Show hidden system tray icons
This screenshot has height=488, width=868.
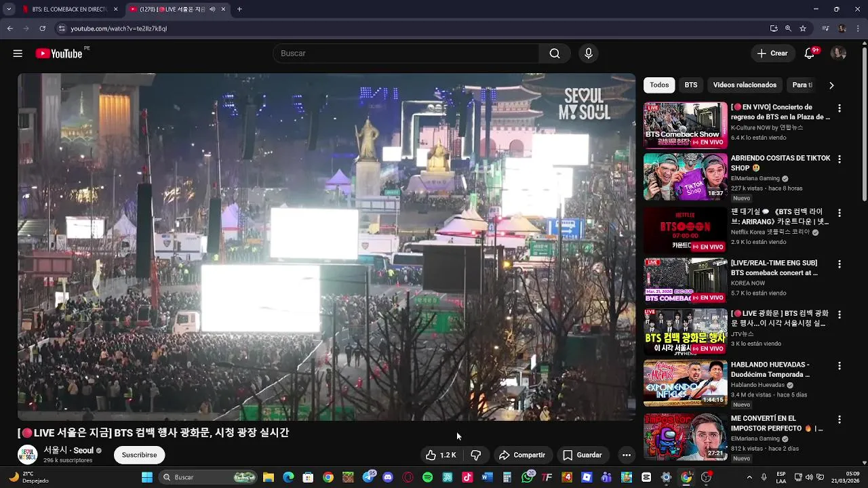[x=751, y=477]
